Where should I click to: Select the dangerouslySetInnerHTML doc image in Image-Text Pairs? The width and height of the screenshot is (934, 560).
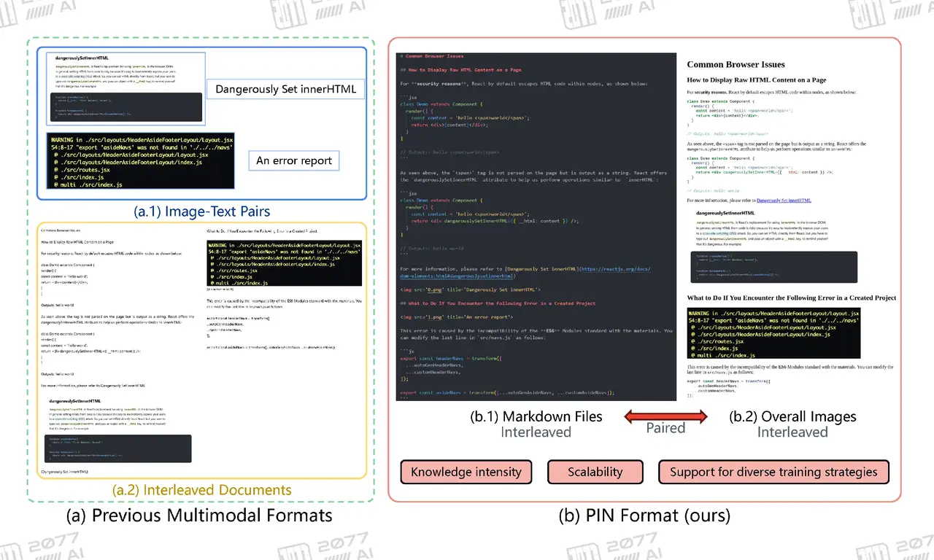pos(126,89)
